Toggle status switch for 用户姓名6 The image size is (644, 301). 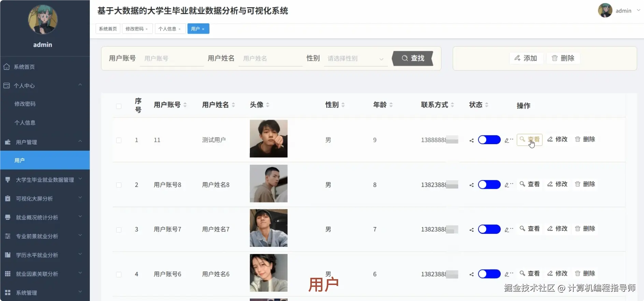(489, 274)
